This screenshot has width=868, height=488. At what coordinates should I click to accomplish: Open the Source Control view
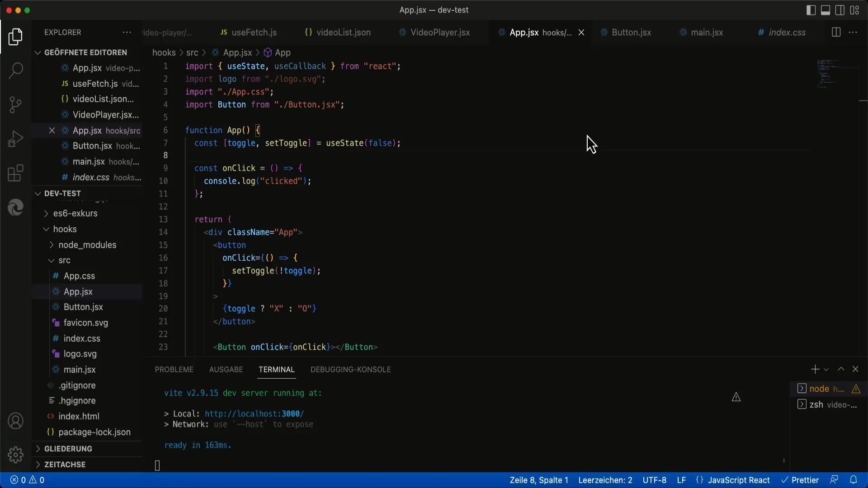[x=15, y=105]
